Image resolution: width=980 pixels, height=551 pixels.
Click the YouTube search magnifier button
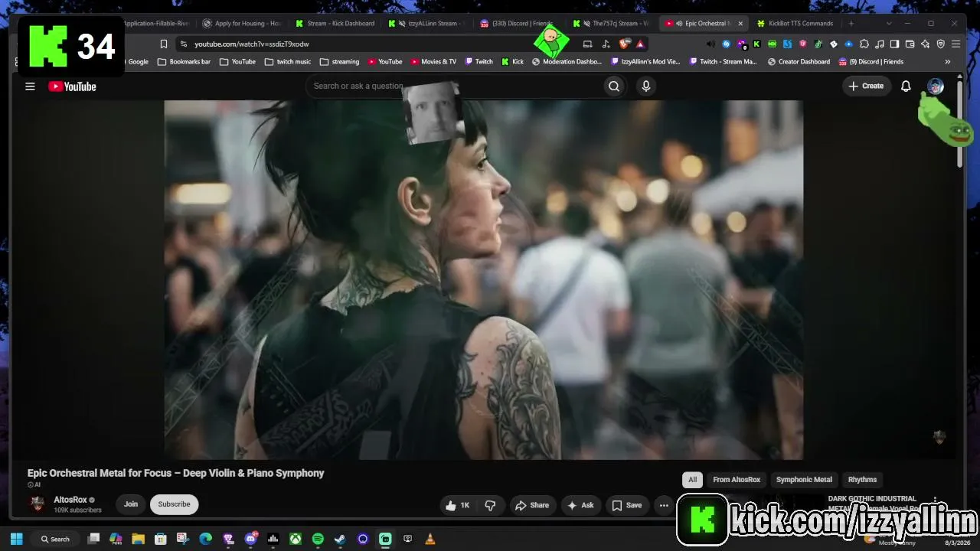pyautogui.click(x=614, y=86)
